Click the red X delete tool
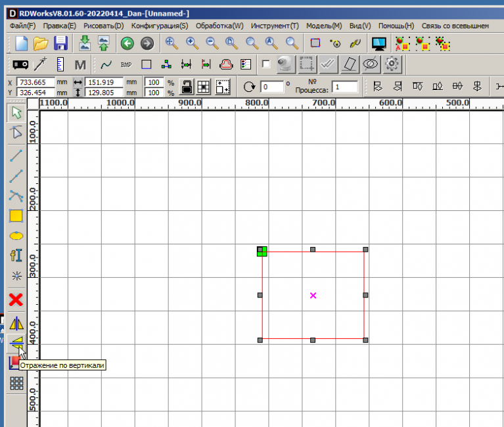This screenshot has height=427, width=504. 16,300
